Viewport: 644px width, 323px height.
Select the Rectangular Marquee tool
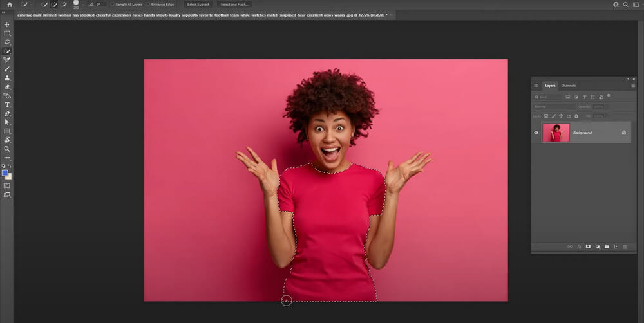pyautogui.click(x=7, y=33)
